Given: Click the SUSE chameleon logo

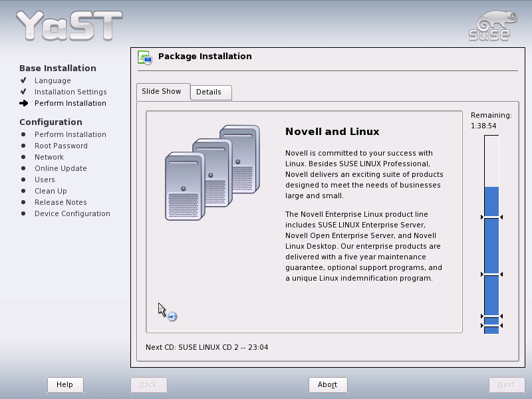Looking at the screenshot, I should 493,26.
